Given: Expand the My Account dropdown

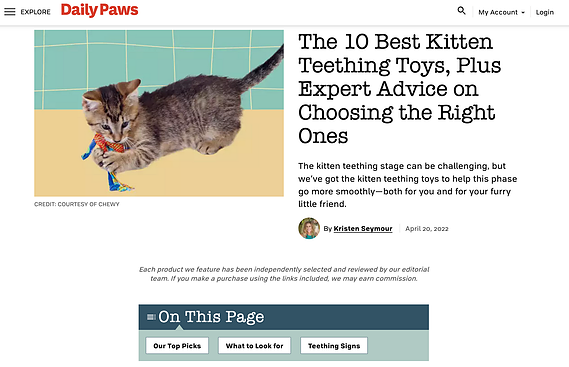Looking at the screenshot, I should click(x=502, y=12).
